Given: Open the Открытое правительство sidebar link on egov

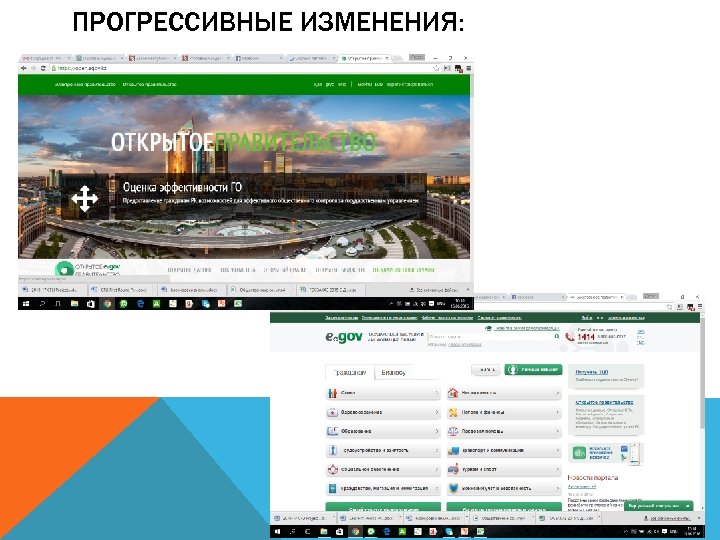Looking at the screenshot, I should 604,402.
